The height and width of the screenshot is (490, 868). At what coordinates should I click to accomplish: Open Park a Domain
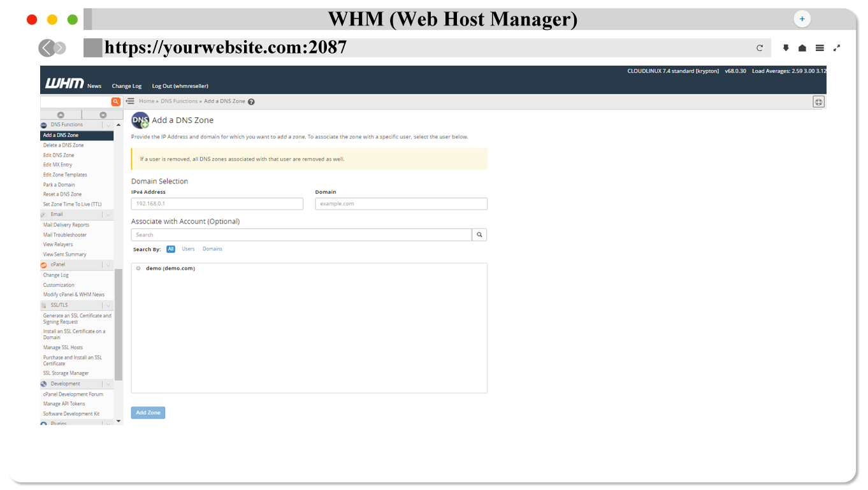pos(59,185)
